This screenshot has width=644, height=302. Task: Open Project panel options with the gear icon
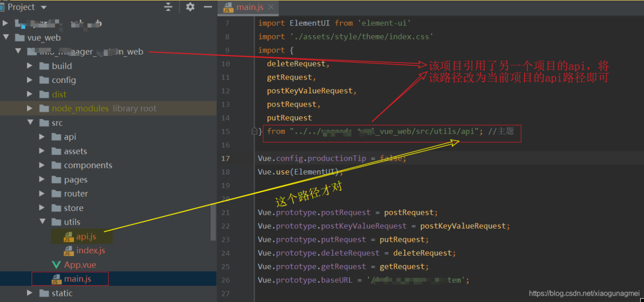click(189, 7)
